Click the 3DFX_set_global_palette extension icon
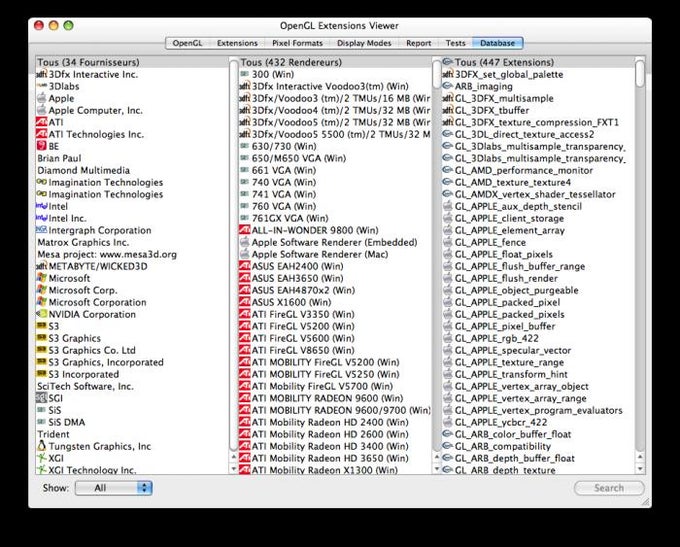The image size is (680, 547). (448, 74)
